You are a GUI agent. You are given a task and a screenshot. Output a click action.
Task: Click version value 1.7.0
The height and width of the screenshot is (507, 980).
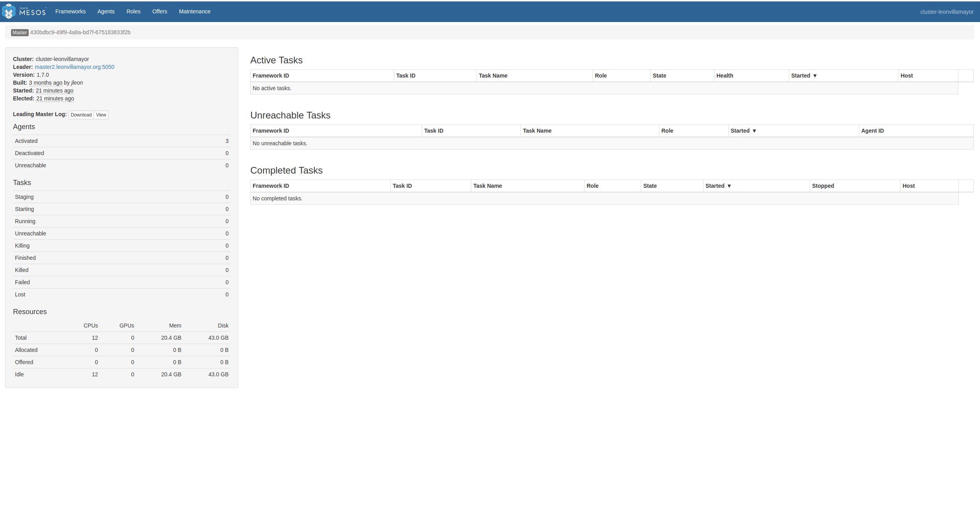tap(43, 75)
